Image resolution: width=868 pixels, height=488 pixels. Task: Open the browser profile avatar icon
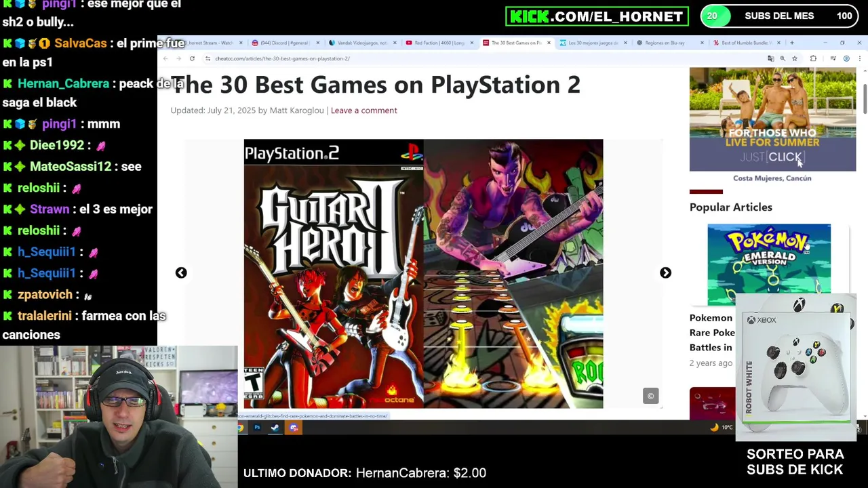[x=846, y=59]
